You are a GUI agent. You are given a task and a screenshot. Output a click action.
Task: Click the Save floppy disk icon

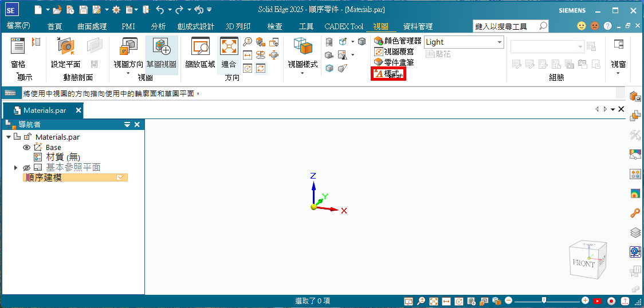click(x=84, y=9)
